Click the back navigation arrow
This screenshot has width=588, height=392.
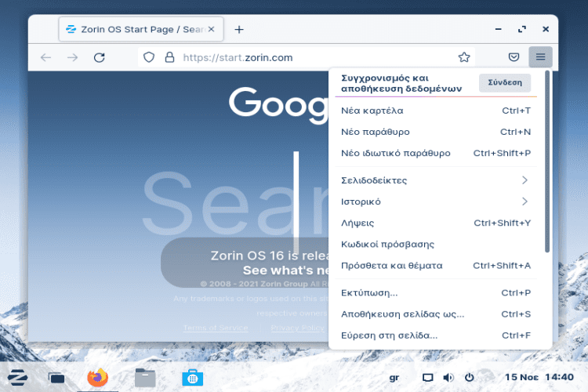[45, 57]
